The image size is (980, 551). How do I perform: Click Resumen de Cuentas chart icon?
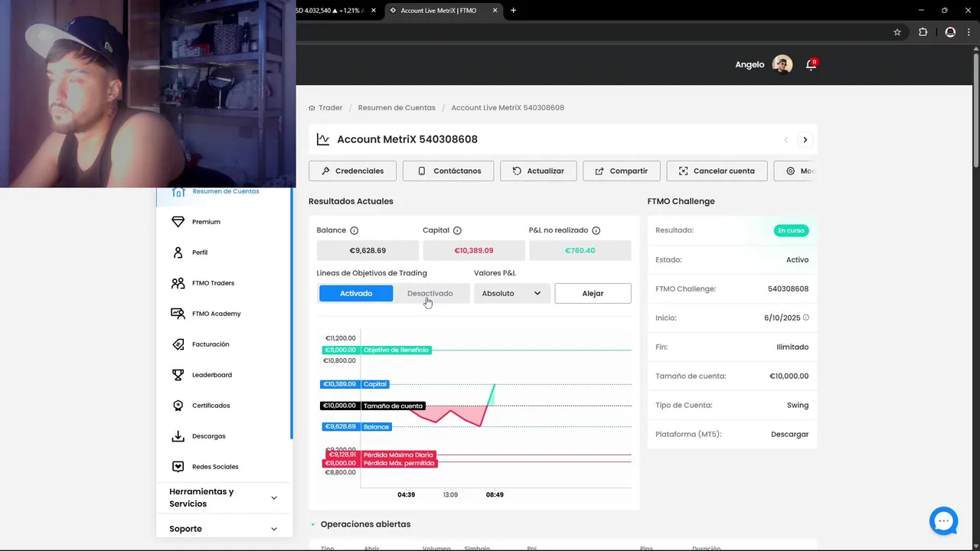pyautogui.click(x=178, y=192)
